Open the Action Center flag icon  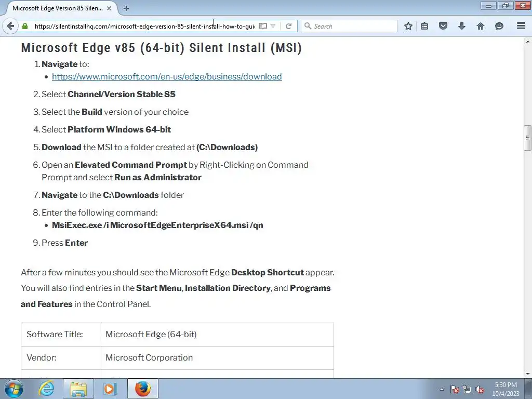tap(455, 389)
